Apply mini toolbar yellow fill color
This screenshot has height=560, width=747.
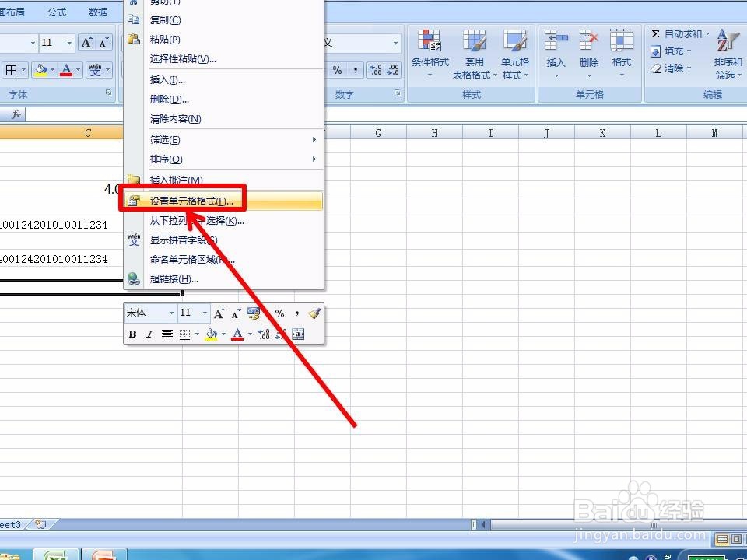[211, 334]
